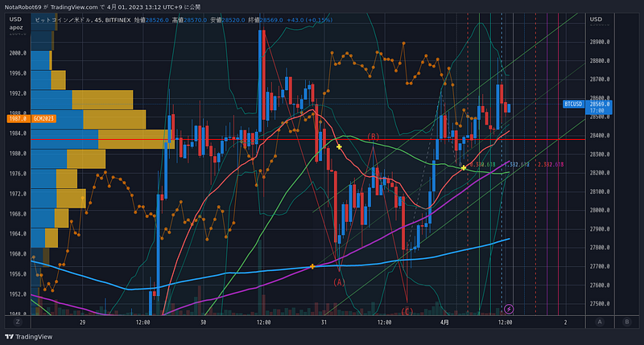
Task: Click the 4月 label on time axis
Action: [445, 322]
